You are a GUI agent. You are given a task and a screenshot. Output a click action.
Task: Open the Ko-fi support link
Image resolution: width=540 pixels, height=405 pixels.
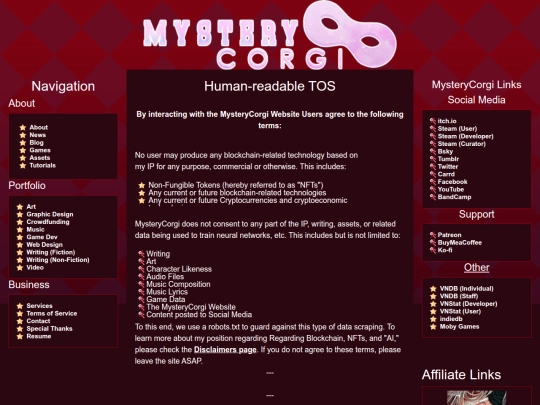click(x=445, y=250)
